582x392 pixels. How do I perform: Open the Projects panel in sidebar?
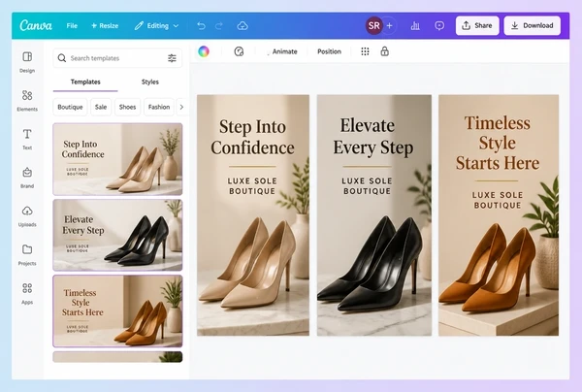pos(27,255)
